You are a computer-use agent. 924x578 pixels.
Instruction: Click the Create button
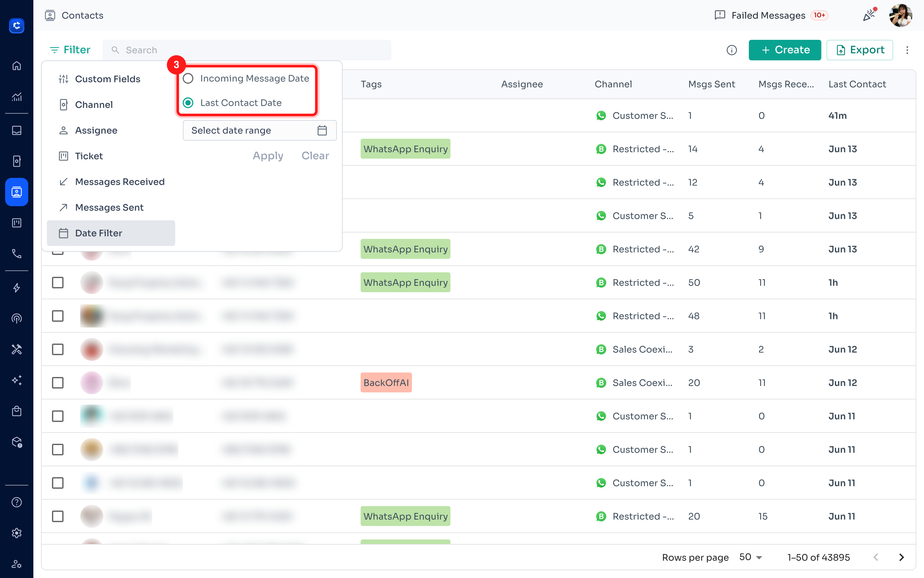coord(785,50)
